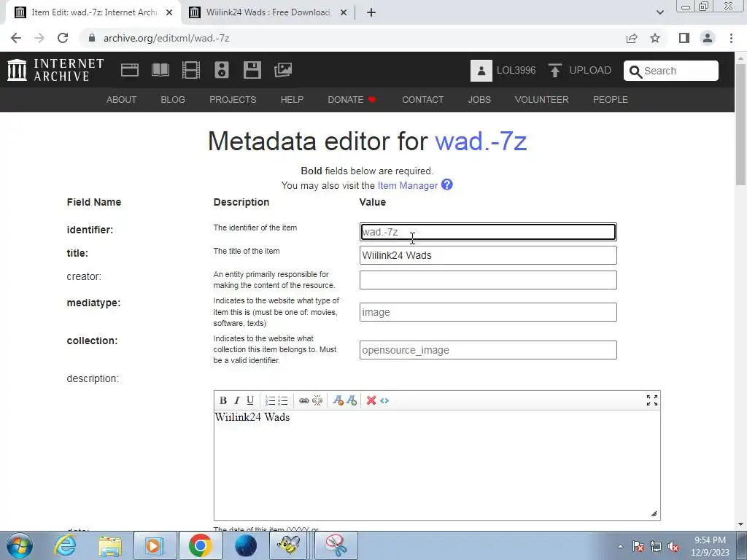
Task: Reload the page with refresh icon
Action: coord(63,38)
